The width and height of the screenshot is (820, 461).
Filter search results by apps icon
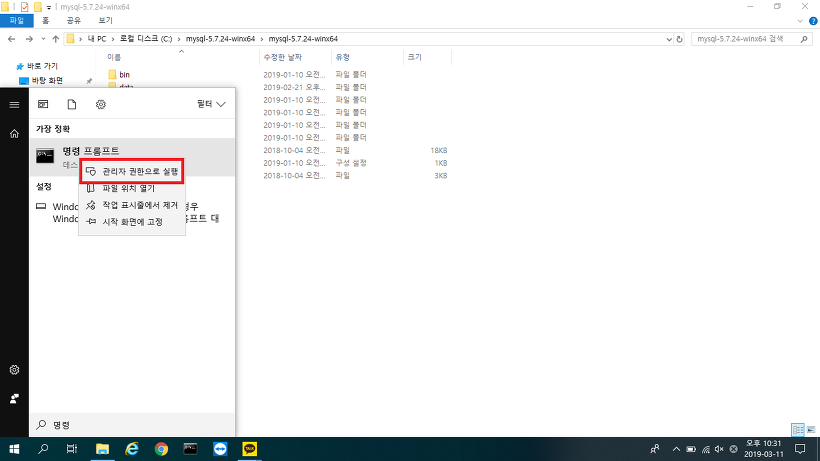(x=43, y=105)
